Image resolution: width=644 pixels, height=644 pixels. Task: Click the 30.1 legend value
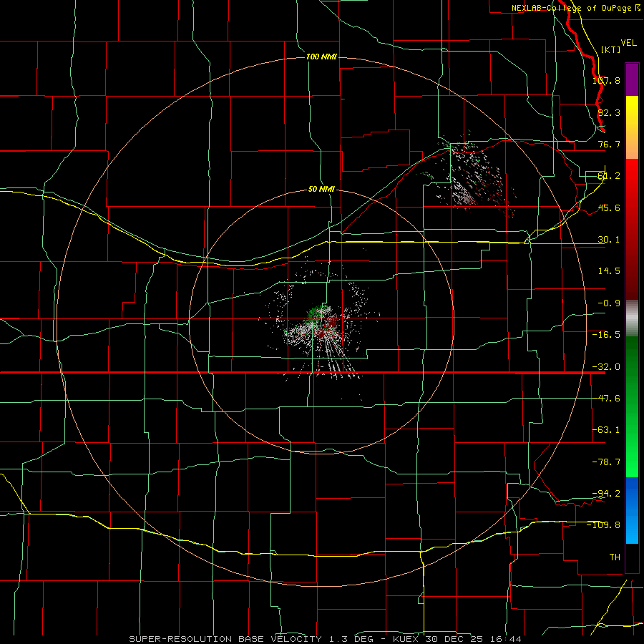(x=609, y=240)
